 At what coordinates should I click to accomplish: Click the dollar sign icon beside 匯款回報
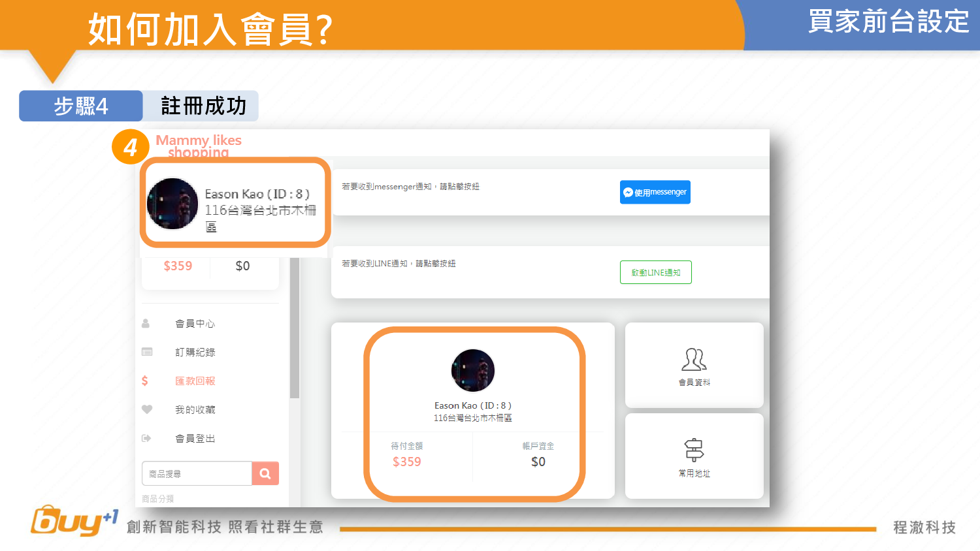click(145, 381)
